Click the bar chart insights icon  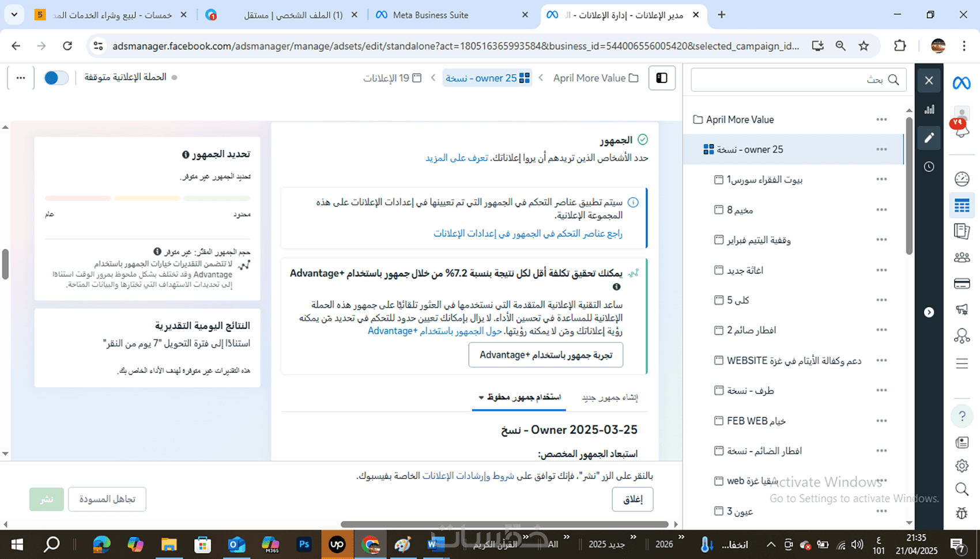929,109
